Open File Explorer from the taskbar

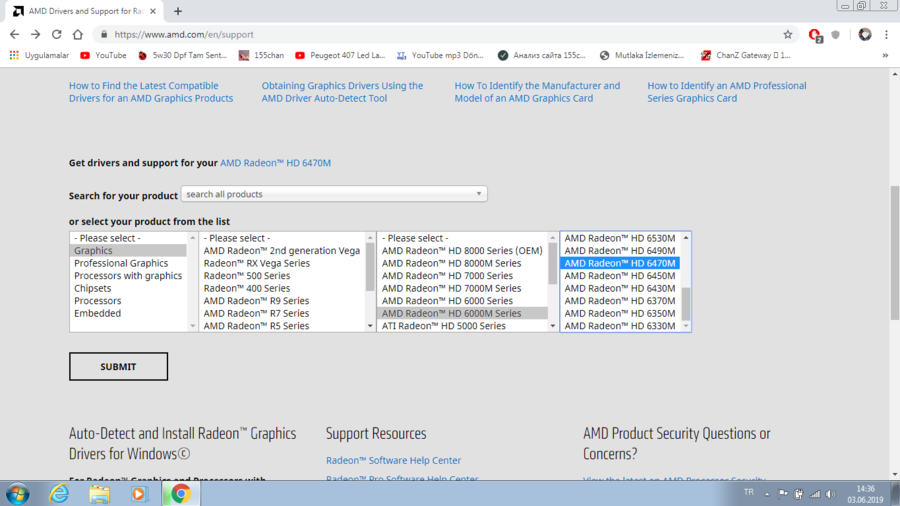point(99,493)
